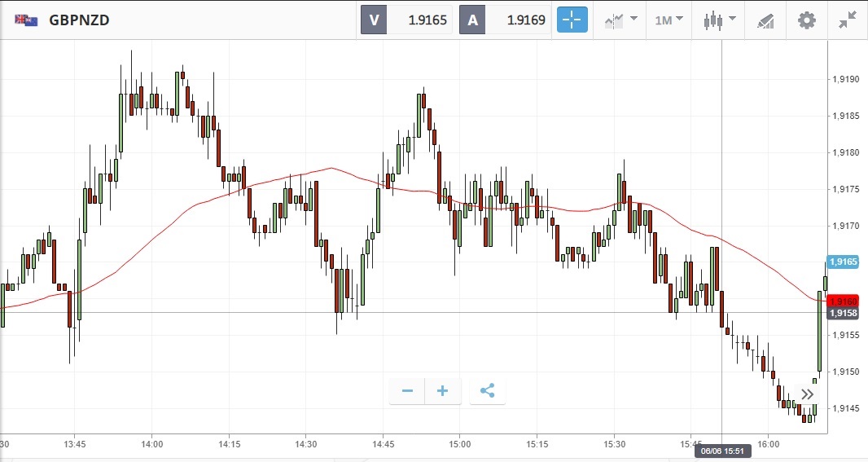Open the candlestick chart type dropdown
Image resolution: width=868 pixels, height=462 pixels.
719,20
